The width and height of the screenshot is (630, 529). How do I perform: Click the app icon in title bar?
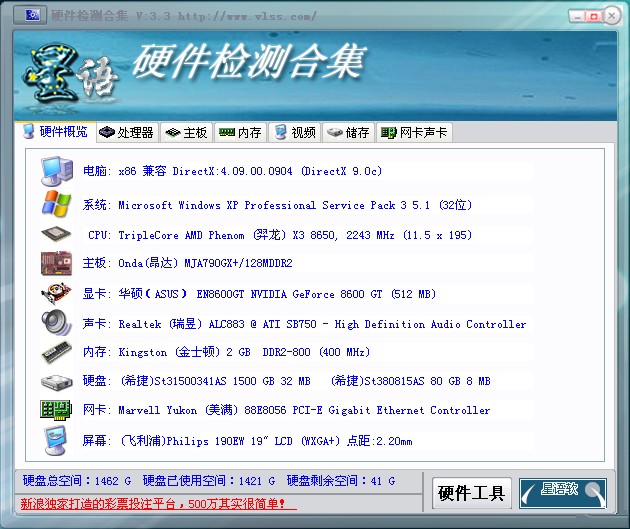pyautogui.click(x=31, y=15)
